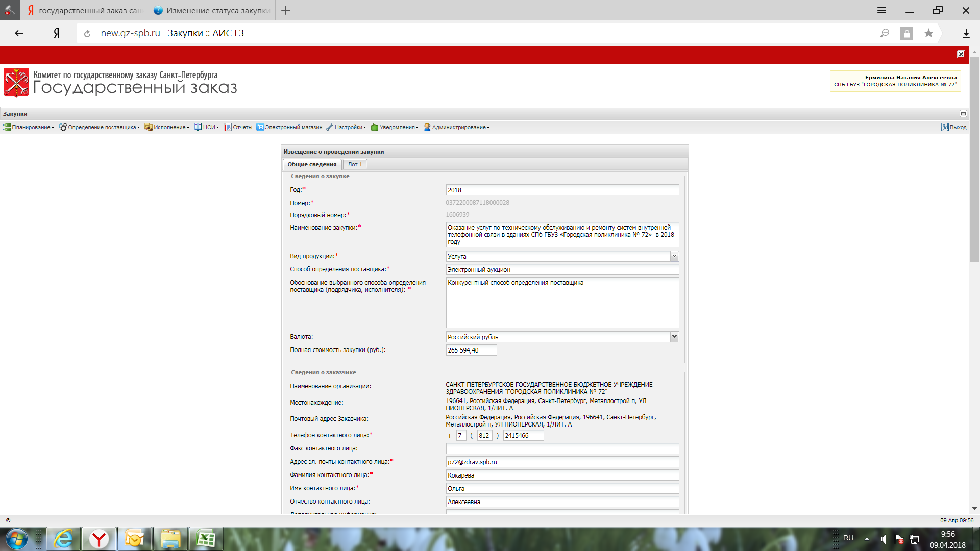Click the hammer icon in the browser tab strip
980x551 pixels.
pyautogui.click(x=10, y=10)
